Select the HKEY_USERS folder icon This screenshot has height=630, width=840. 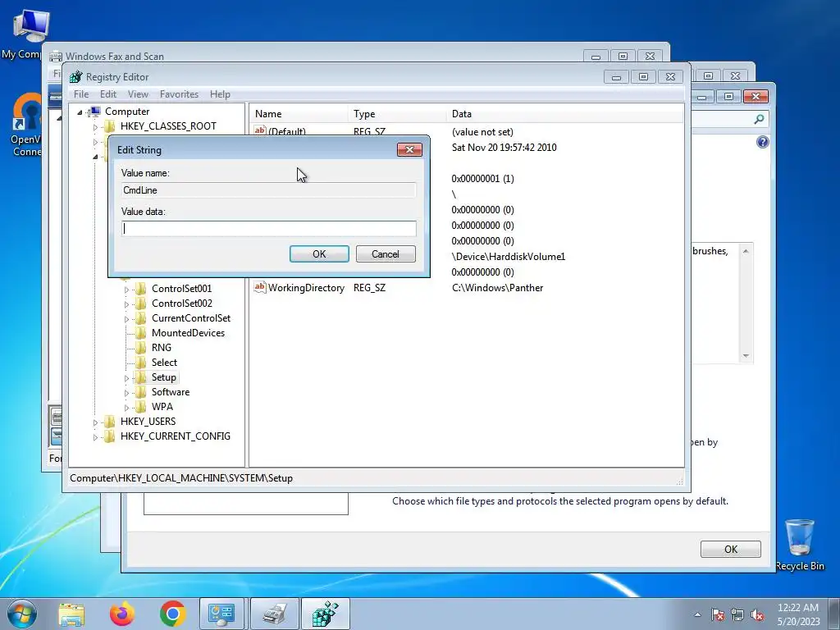(109, 422)
